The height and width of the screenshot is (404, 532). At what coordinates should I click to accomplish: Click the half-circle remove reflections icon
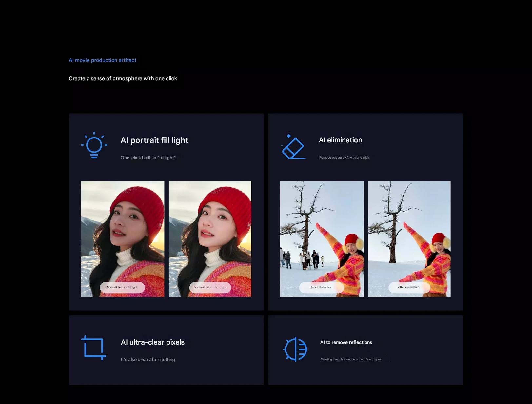295,349
